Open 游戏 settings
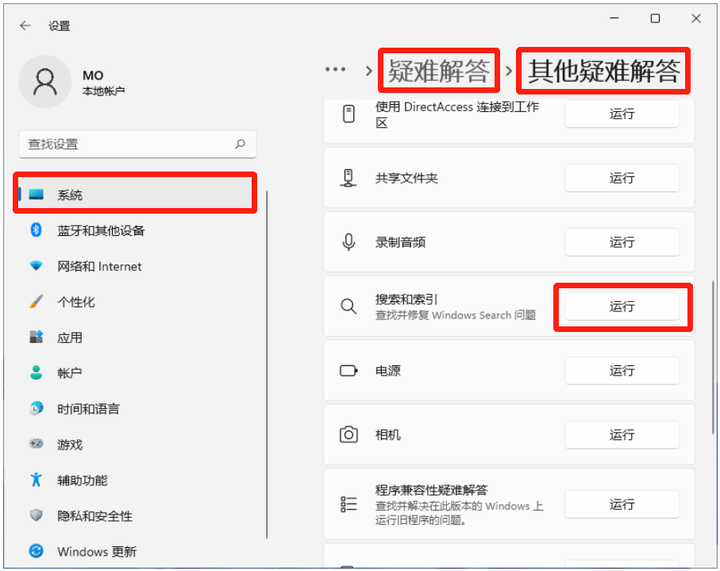This screenshot has width=720, height=571. 135,444
